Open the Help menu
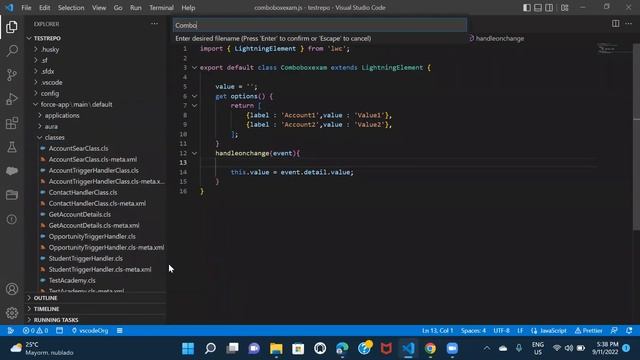This screenshot has width=640, height=360. point(188,8)
